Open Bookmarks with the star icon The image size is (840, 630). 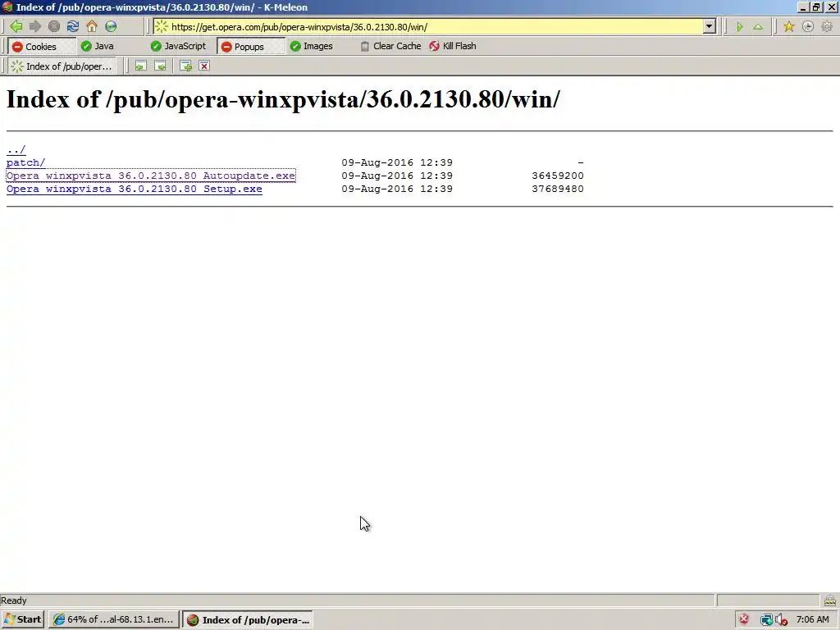pyautogui.click(x=788, y=27)
